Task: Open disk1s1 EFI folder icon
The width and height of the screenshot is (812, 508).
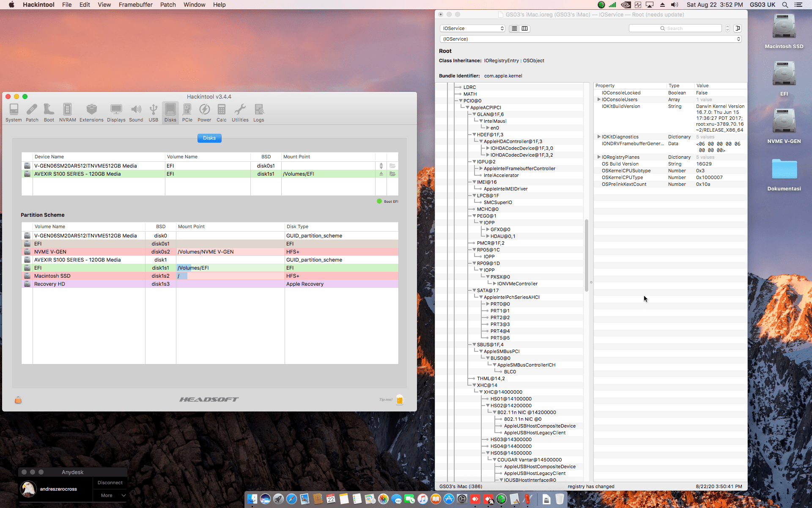Action: [392, 174]
